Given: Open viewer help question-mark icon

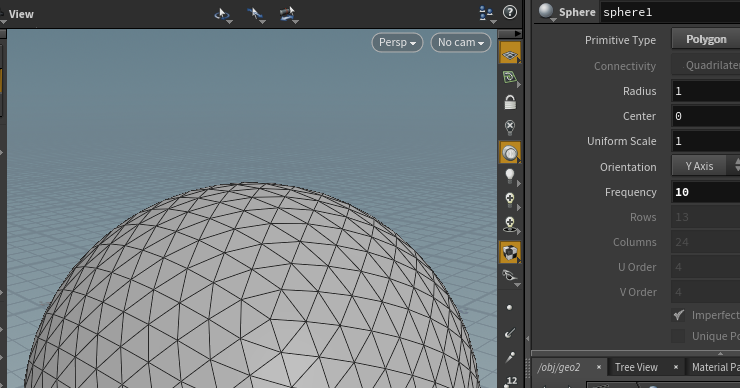Looking at the screenshot, I should [510, 12].
